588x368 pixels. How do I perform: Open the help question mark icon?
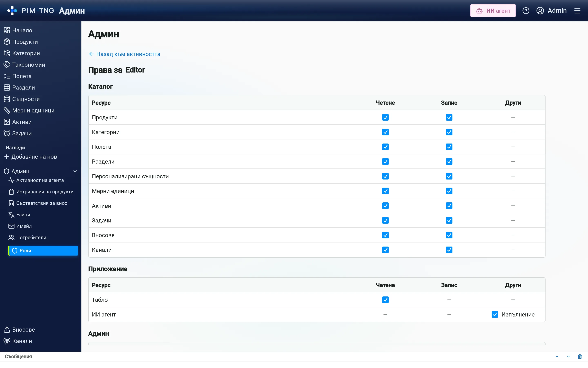[x=526, y=11]
